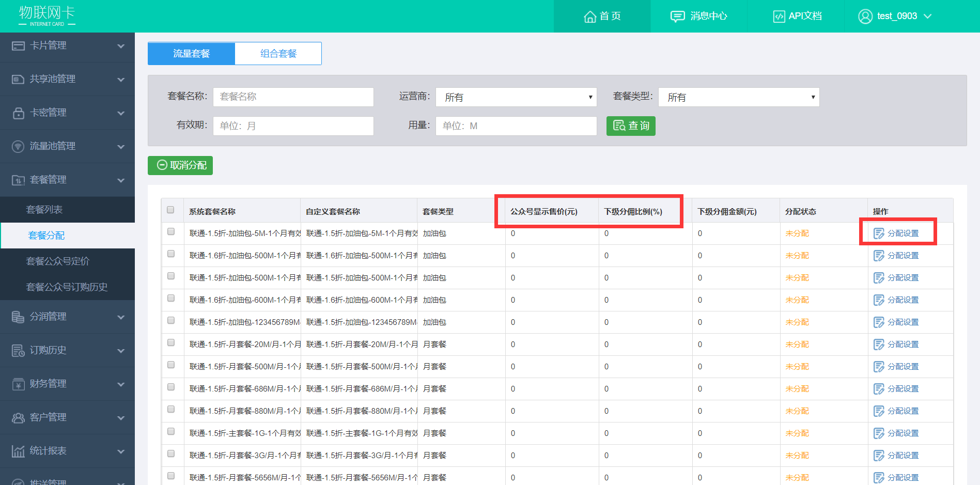Click the user avatar icon for test_0903

pyautogui.click(x=865, y=17)
